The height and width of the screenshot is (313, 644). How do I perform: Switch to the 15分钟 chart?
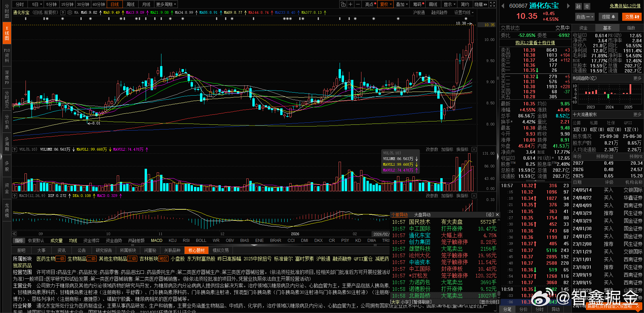(67, 4)
